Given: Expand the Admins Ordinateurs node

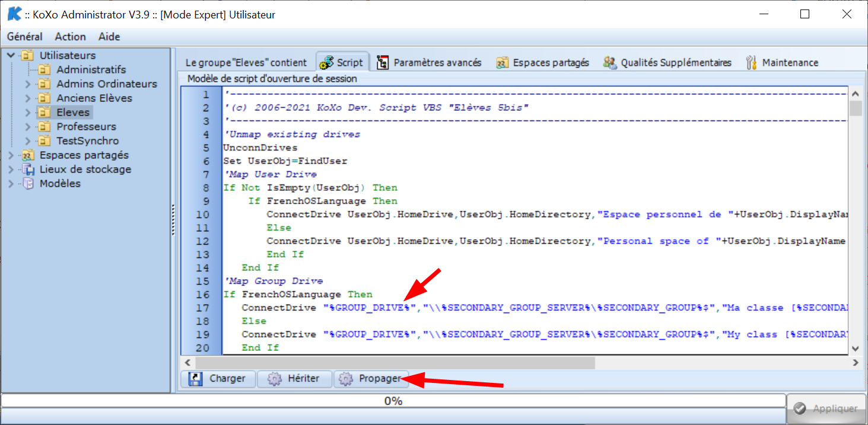Looking at the screenshot, I should tap(27, 84).
